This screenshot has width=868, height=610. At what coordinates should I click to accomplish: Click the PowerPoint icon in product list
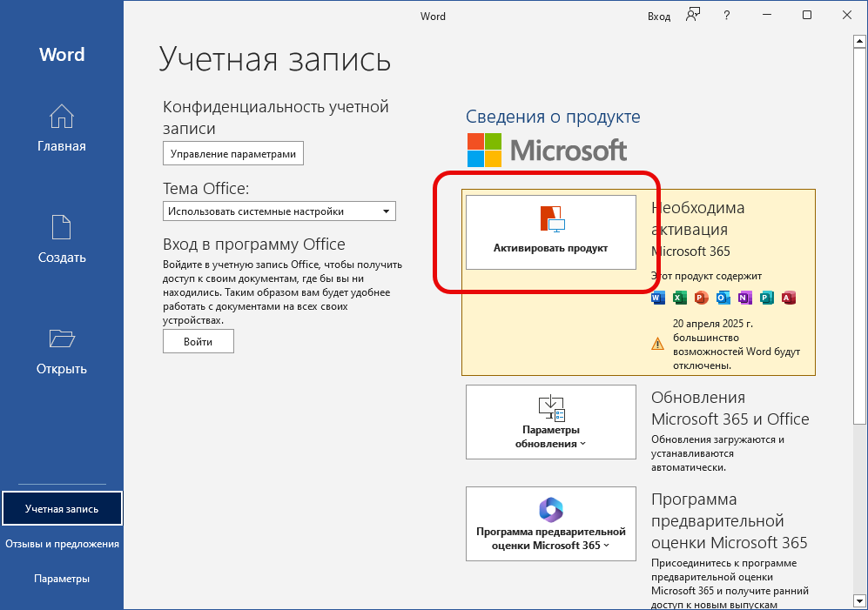(x=702, y=298)
